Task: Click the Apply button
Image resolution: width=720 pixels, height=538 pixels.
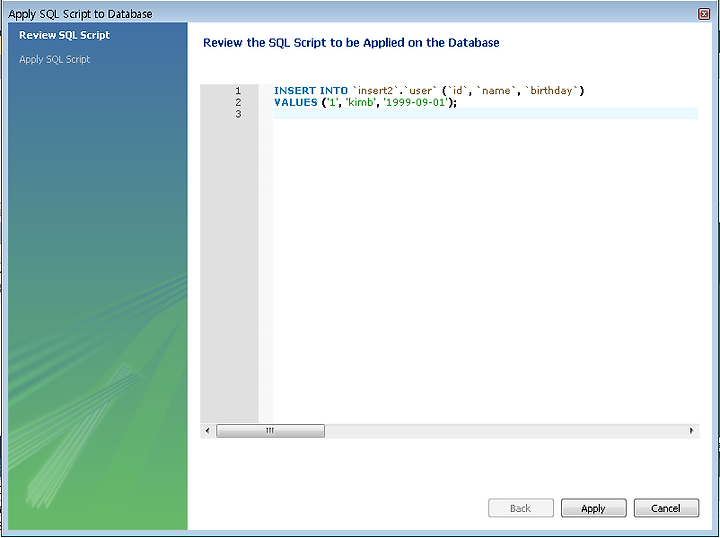Action: tap(593, 508)
